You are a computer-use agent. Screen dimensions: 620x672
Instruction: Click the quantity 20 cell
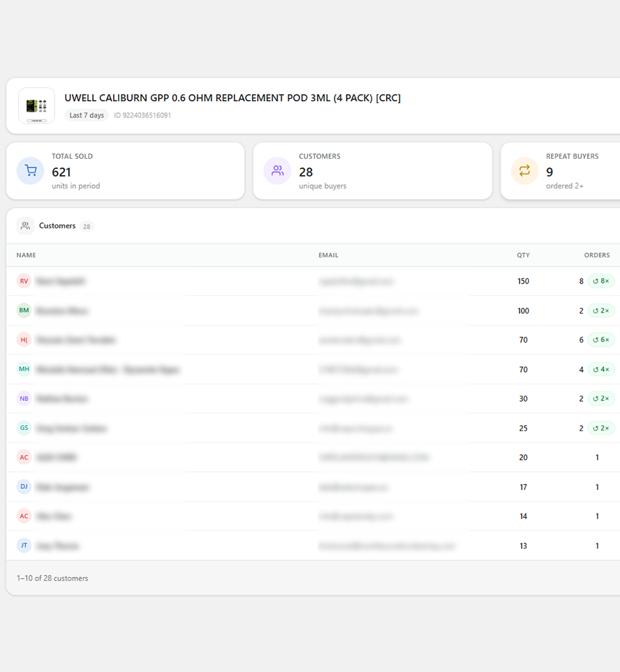pos(523,457)
